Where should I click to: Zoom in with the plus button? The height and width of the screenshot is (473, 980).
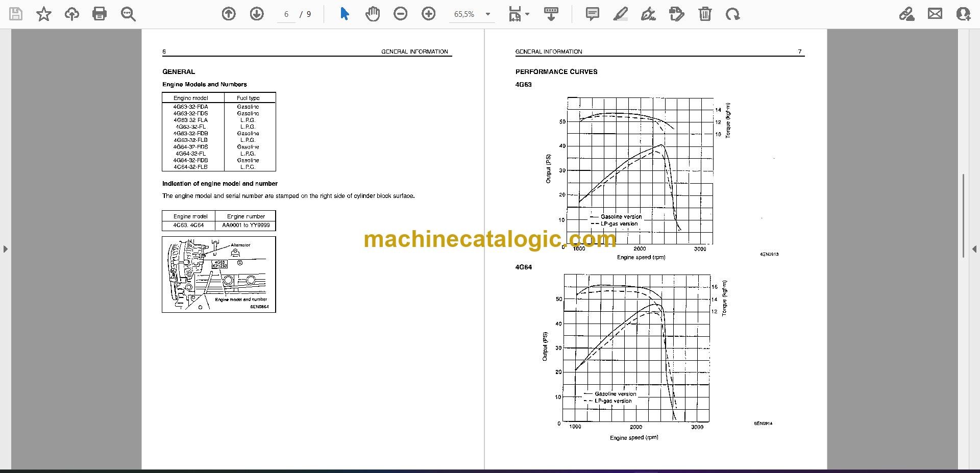point(429,14)
